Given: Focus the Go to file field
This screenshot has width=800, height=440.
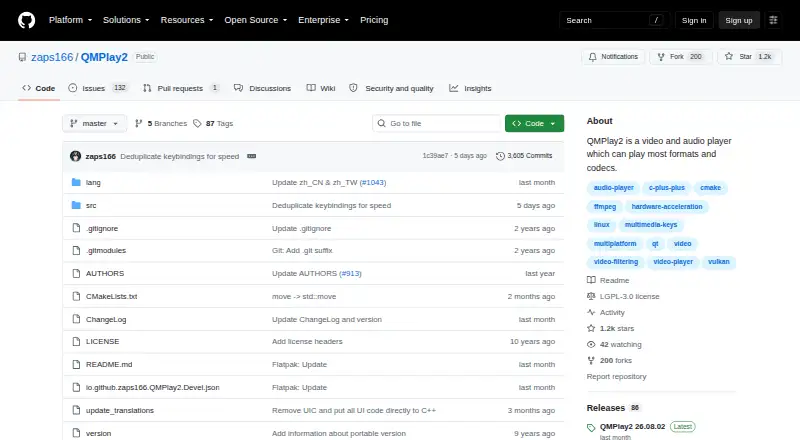Looking at the screenshot, I should click(437, 124).
